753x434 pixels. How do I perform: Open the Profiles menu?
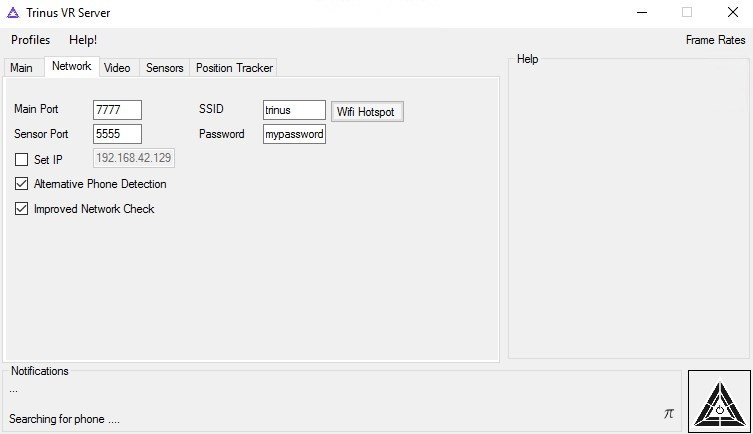point(30,40)
